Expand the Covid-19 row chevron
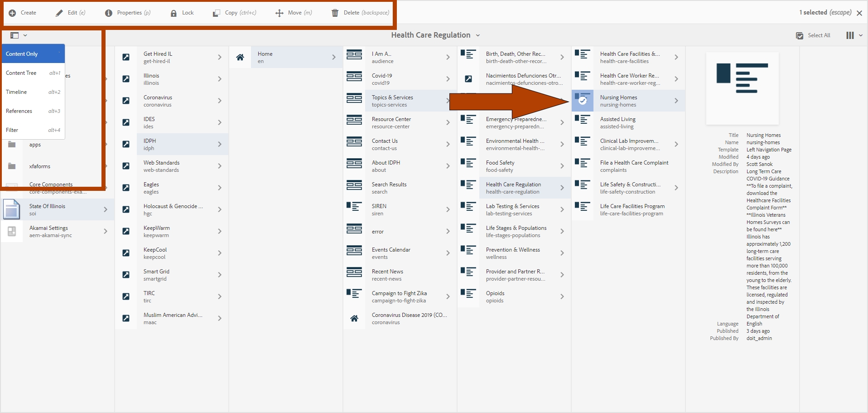Screen dimensions: 868x413 [448, 79]
